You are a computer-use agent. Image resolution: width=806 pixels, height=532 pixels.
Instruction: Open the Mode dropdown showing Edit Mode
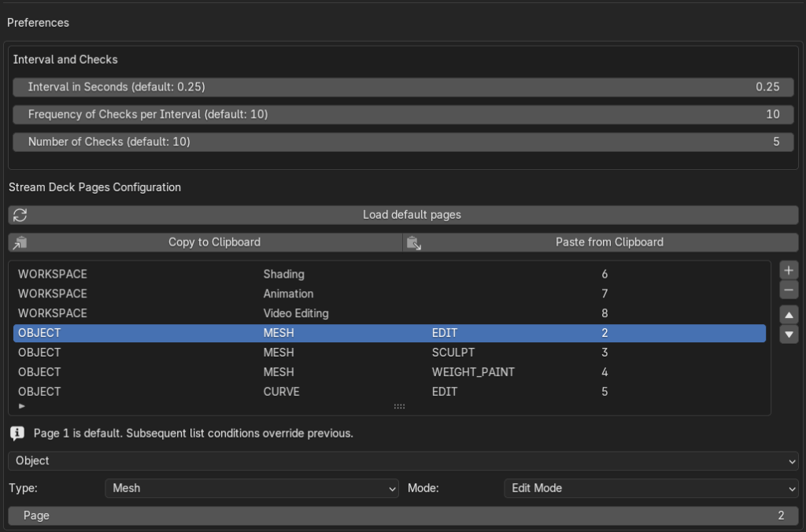click(650, 488)
